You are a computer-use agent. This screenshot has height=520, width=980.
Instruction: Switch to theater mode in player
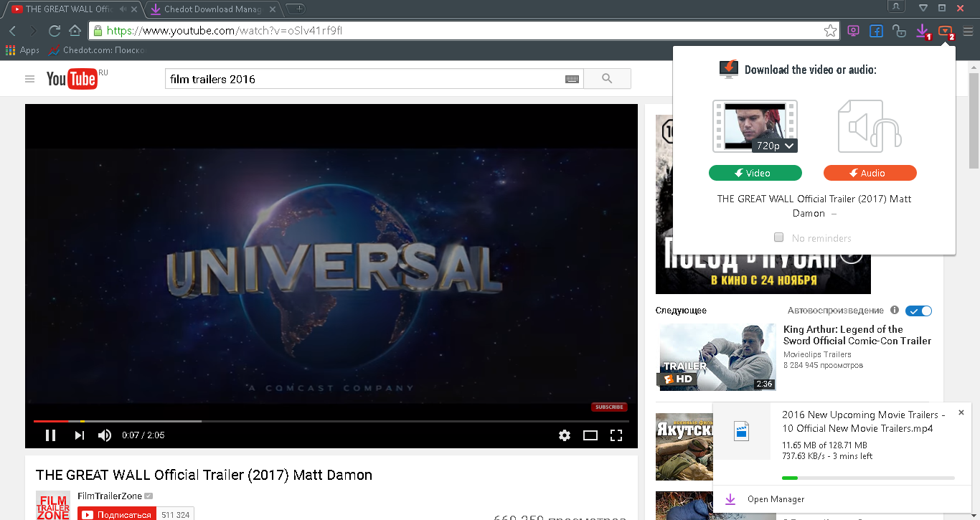[590, 435]
